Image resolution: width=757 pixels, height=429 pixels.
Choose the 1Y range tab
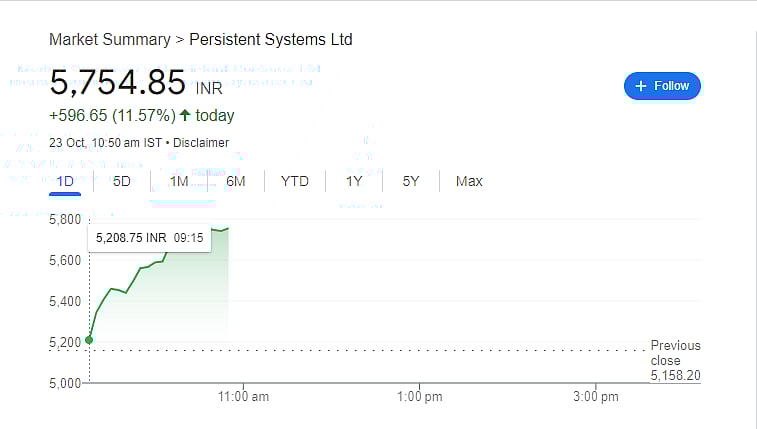coord(354,181)
